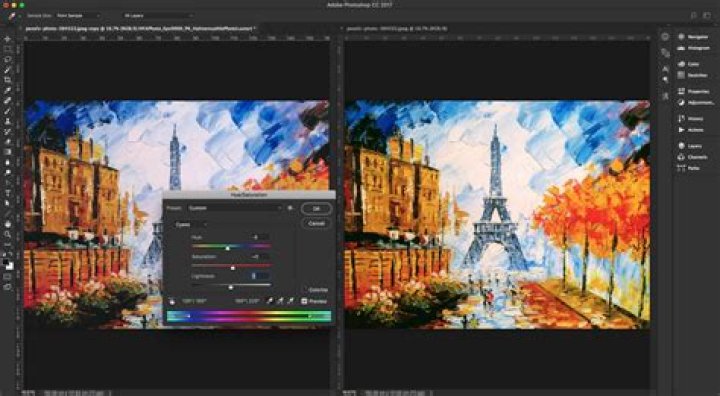The height and width of the screenshot is (396, 720).
Task: Select the History Brush tool
Action: (7, 131)
